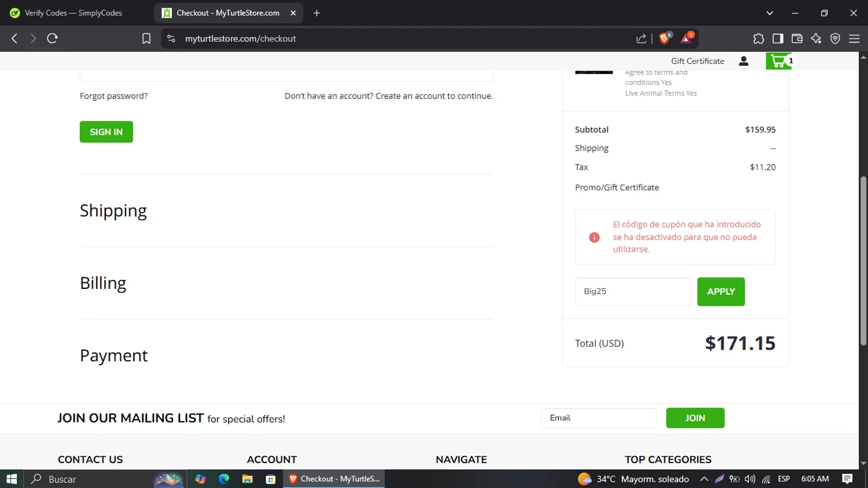
Task: Click the ACCOUNT footer heading
Action: coord(272,460)
